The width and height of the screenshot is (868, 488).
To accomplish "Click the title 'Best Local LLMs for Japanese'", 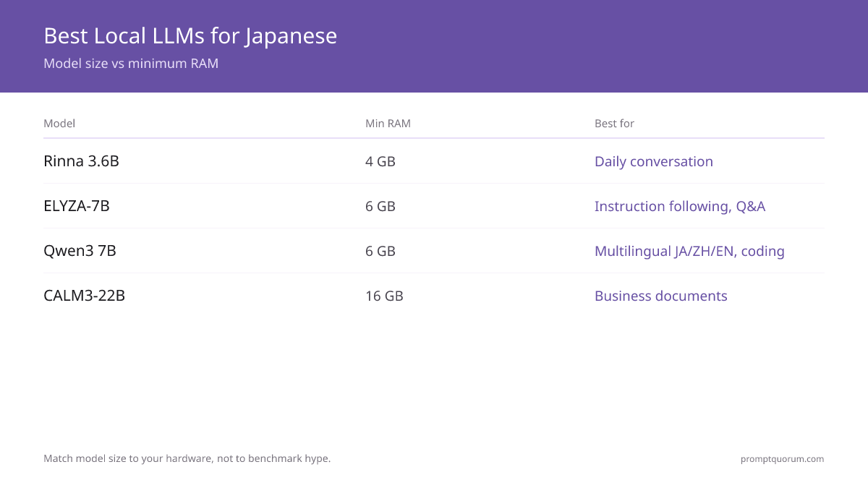I will tap(190, 35).
